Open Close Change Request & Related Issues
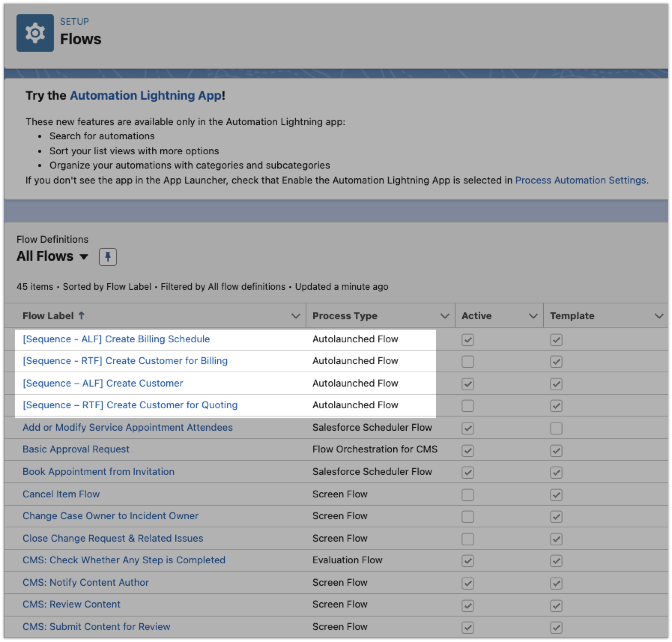The width and height of the screenshot is (672, 642). pyautogui.click(x=113, y=538)
